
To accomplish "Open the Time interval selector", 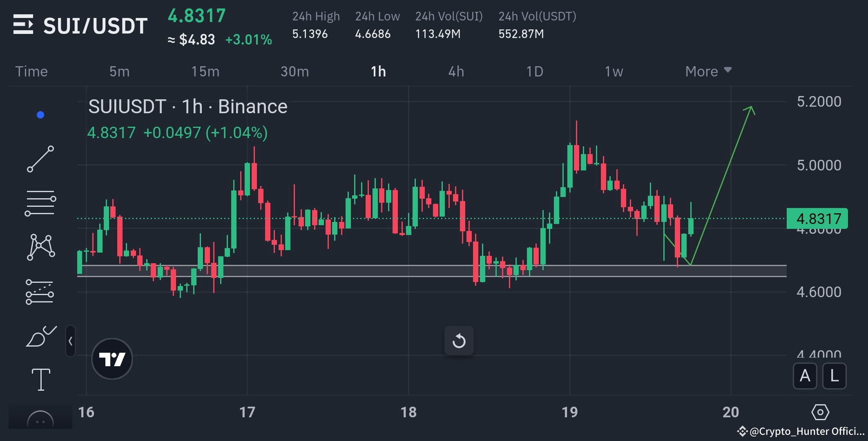I will click(31, 71).
